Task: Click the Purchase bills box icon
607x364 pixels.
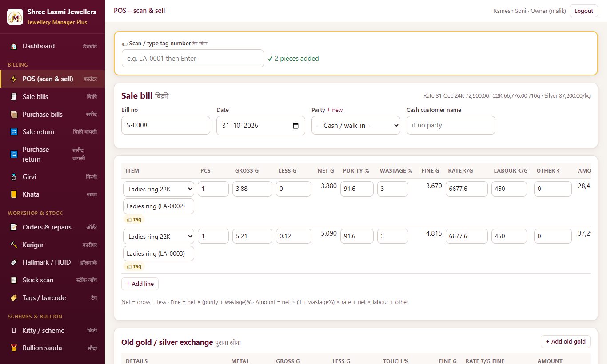Action: click(14, 115)
